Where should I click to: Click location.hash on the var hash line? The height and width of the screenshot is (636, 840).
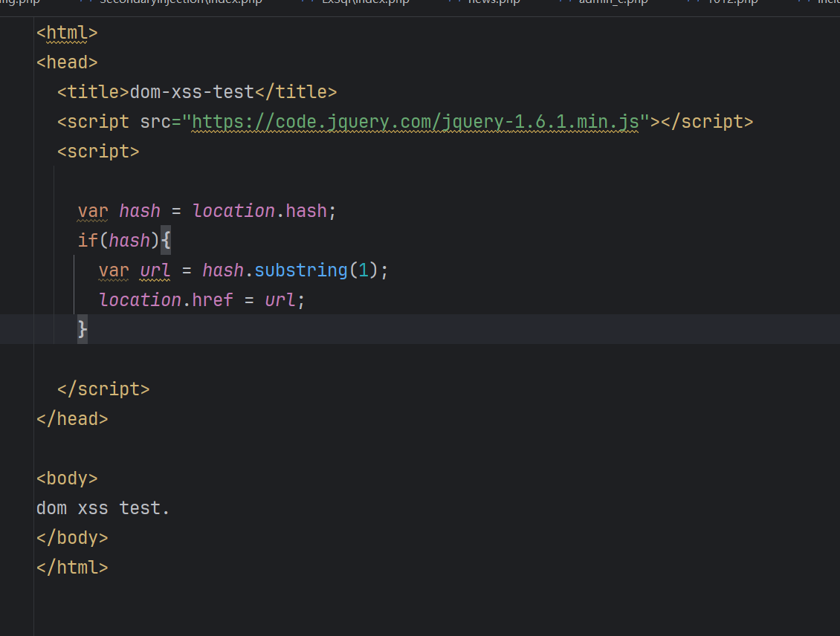[x=259, y=211]
